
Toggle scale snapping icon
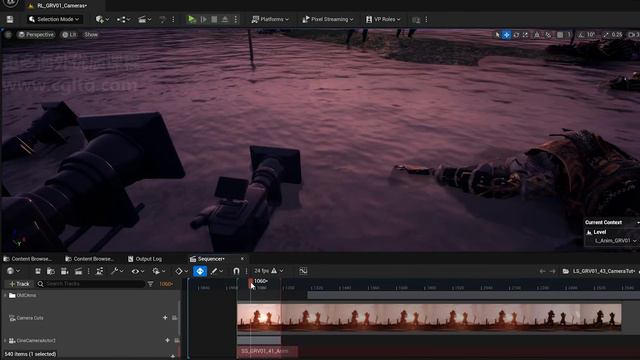(606, 35)
